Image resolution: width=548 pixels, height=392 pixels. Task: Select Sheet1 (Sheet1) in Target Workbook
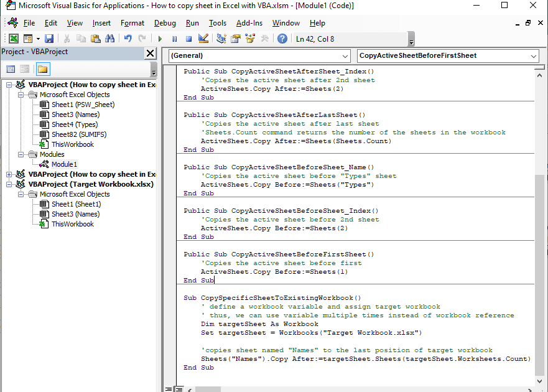pyautogui.click(x=76, y=204)
